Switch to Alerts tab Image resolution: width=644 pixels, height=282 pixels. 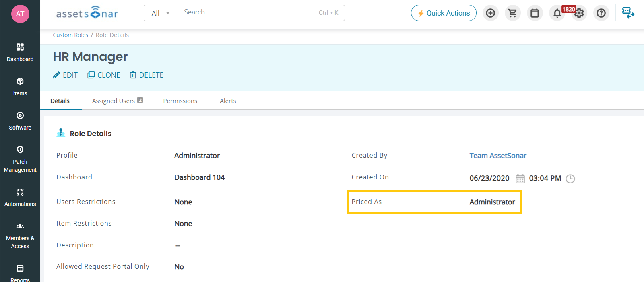click(x=228, y=101)
